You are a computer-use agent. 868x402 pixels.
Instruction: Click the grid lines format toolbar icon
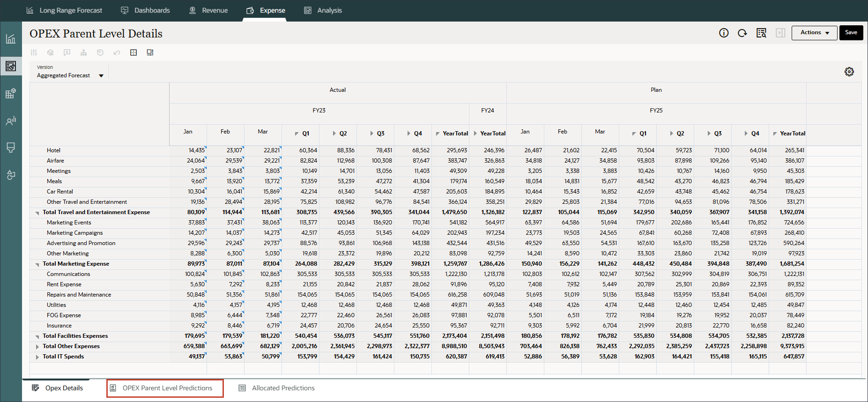(x=134, y=52)
